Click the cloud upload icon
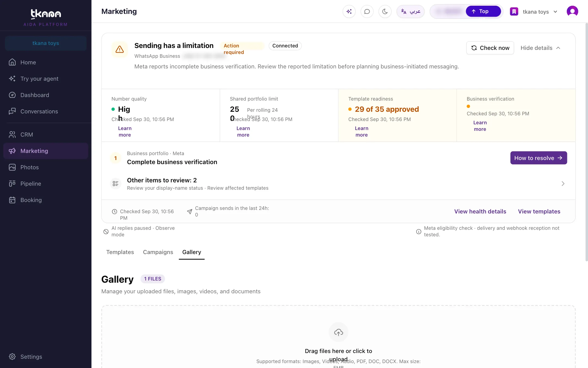This screenshot has height=368, width=588. tap(338, 332)
